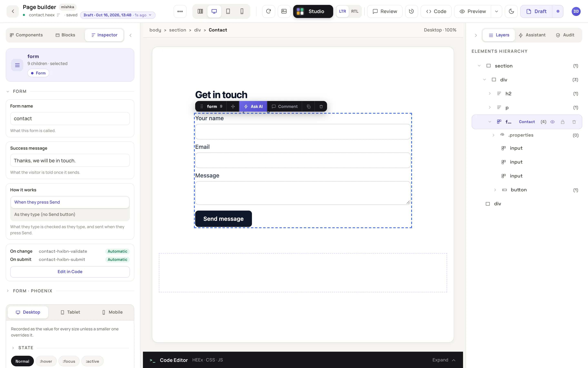Open the Review button

[385, 11]
